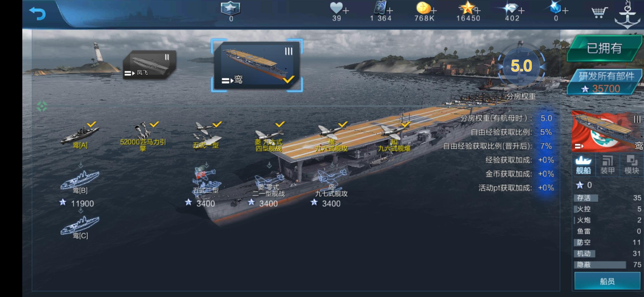Click the 研发所有部件 35700 button
This screenshot has width=644, height=297.
point(605,82)
